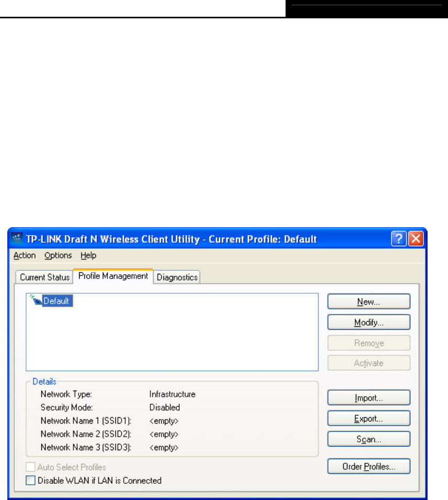The image size is (448, 500).
Task: Click the Network Name 1 (SSID1) label
Action: click(86, 420)
